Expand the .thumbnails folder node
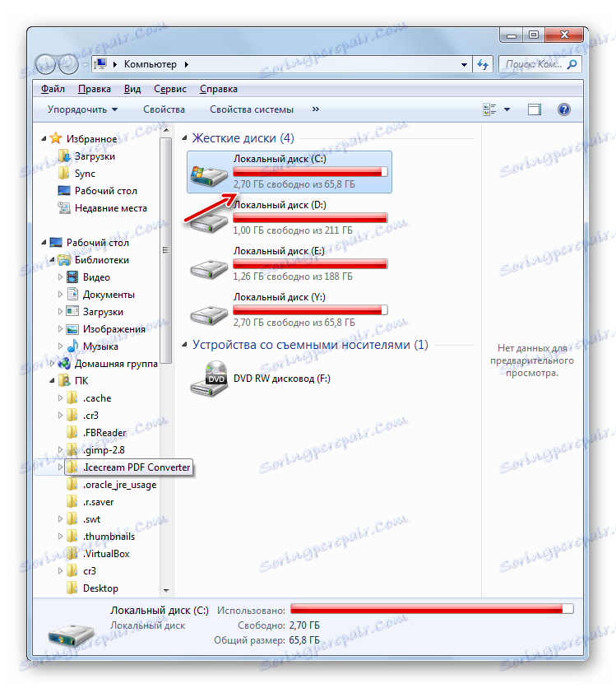616x688 pixels. [x=61, y=537]
